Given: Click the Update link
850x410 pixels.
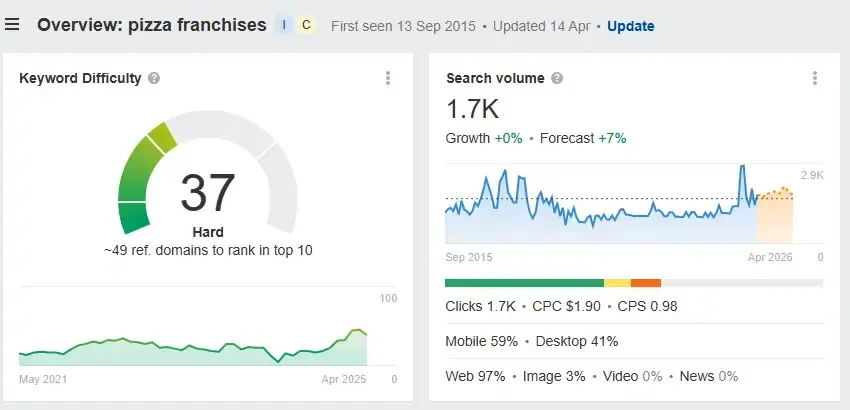Looking at the screenshot, I should 630,26.
